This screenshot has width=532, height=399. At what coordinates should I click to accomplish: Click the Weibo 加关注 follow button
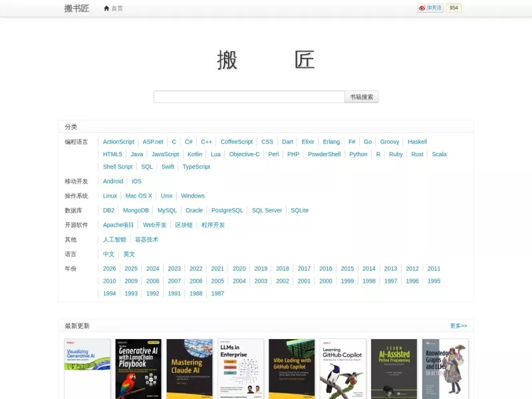pyautogui.click(x=430, y=8)
